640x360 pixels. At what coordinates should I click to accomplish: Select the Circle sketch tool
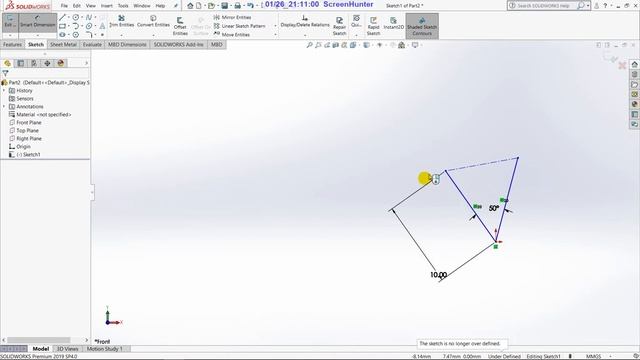(x=76, y=17)
